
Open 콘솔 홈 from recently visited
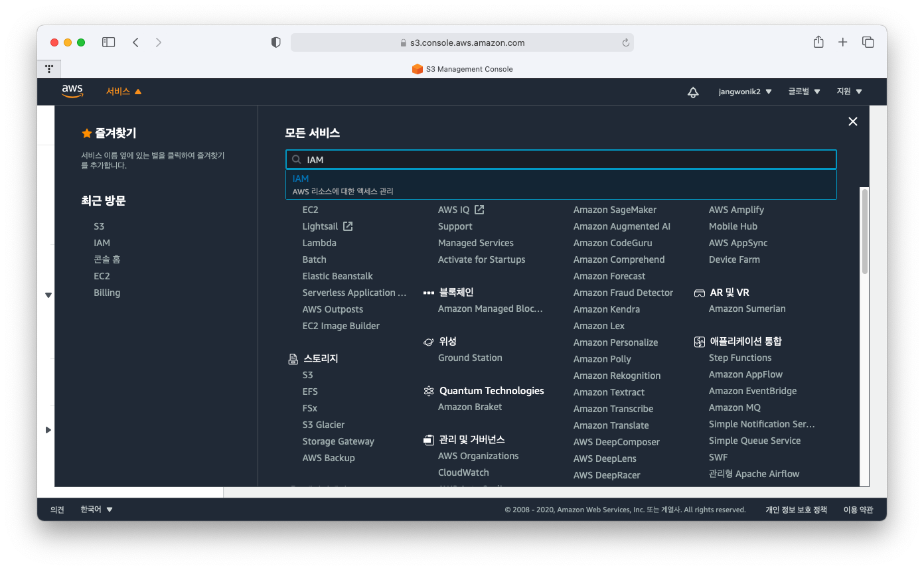[107, 259]
